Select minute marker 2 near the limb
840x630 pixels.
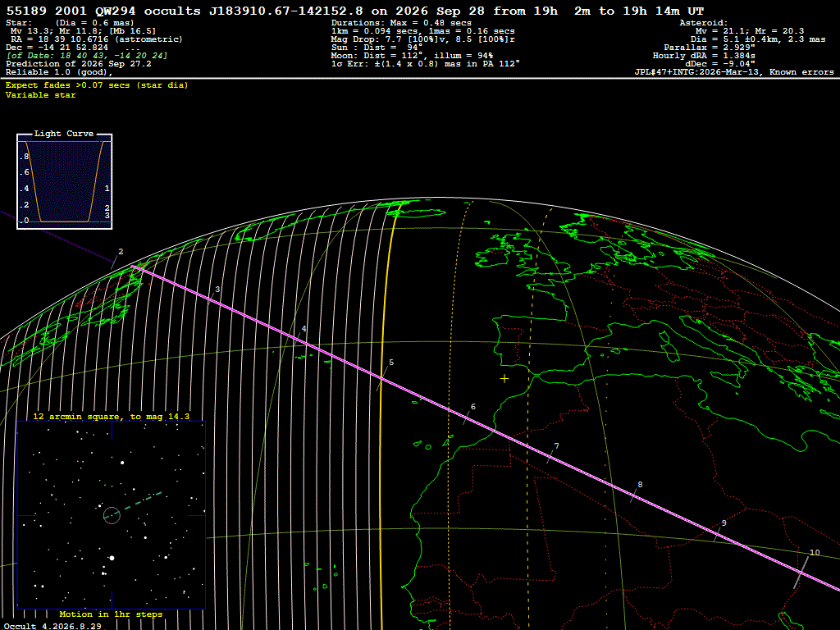pos(121,252)
